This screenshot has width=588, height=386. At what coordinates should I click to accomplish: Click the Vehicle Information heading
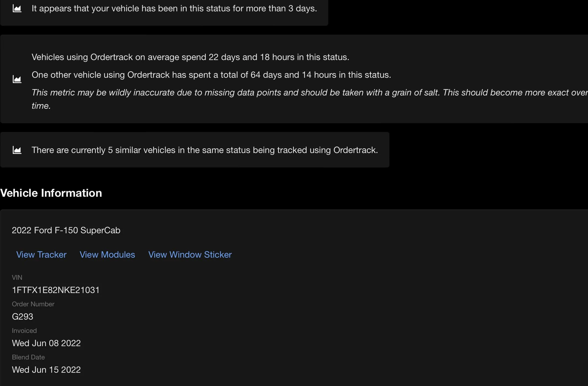pyautogui.click(x=51, y=193)
